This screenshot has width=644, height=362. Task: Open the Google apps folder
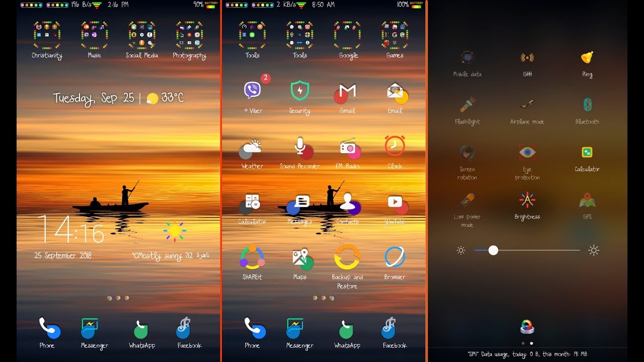[x=348, y=35]
